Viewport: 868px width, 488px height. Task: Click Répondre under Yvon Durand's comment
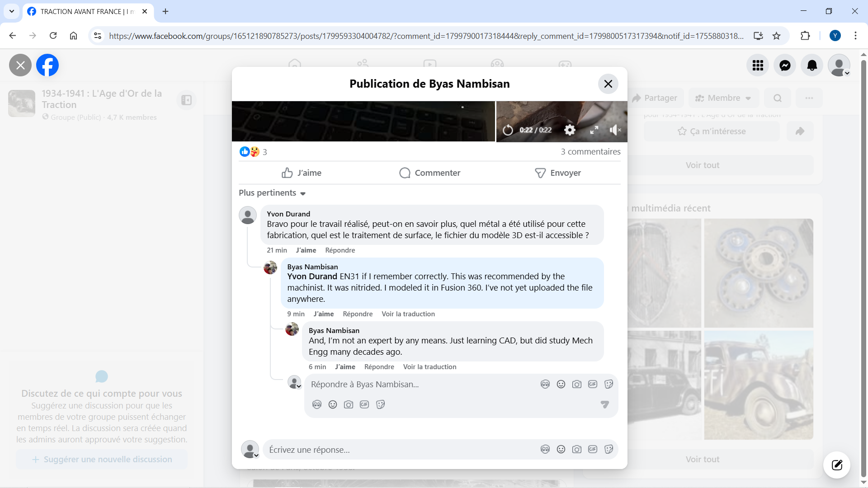click(x=340, y=250)
